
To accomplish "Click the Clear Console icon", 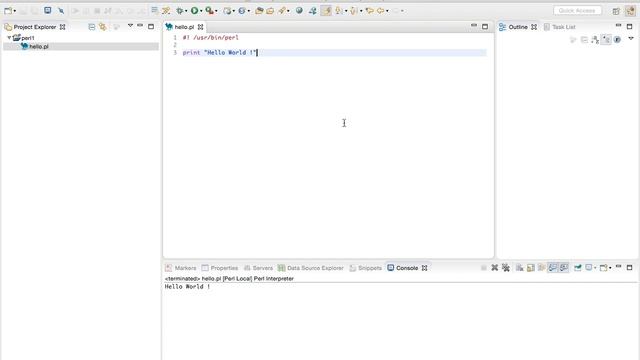I will point(520,268).
